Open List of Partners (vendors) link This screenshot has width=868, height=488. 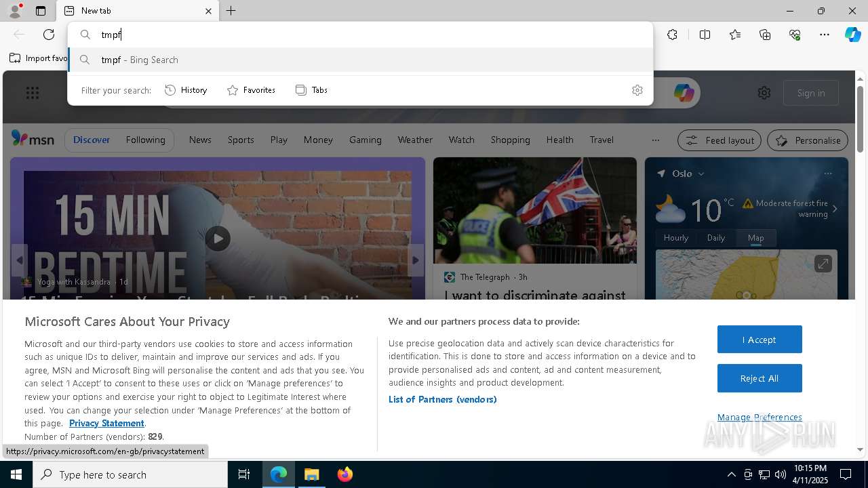coord(443,399)
